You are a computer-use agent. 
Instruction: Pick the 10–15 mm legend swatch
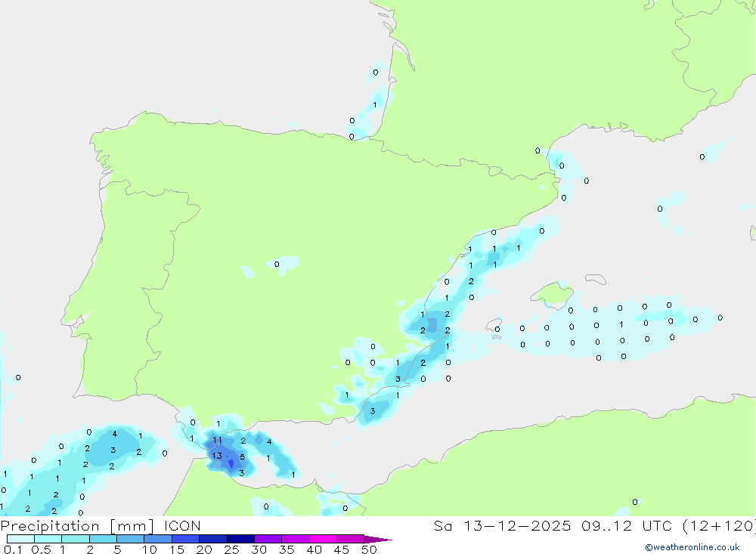click(158, 539)
